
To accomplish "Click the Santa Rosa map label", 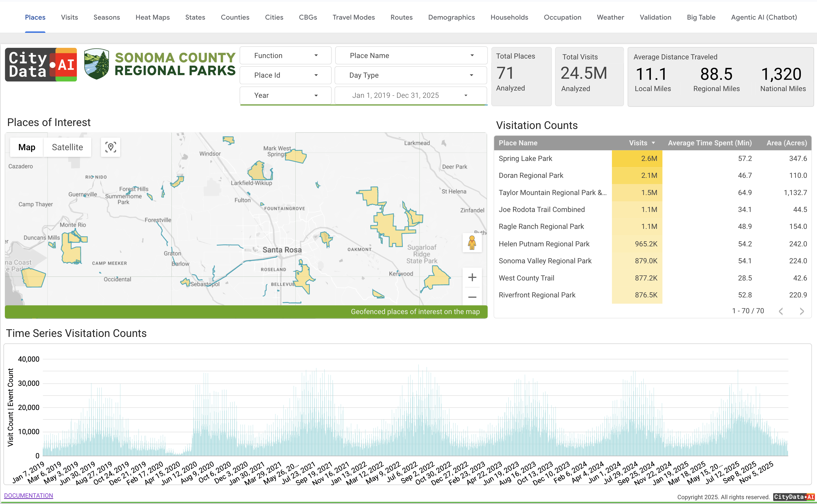I will pyautogui.click(x=282, y=250).
